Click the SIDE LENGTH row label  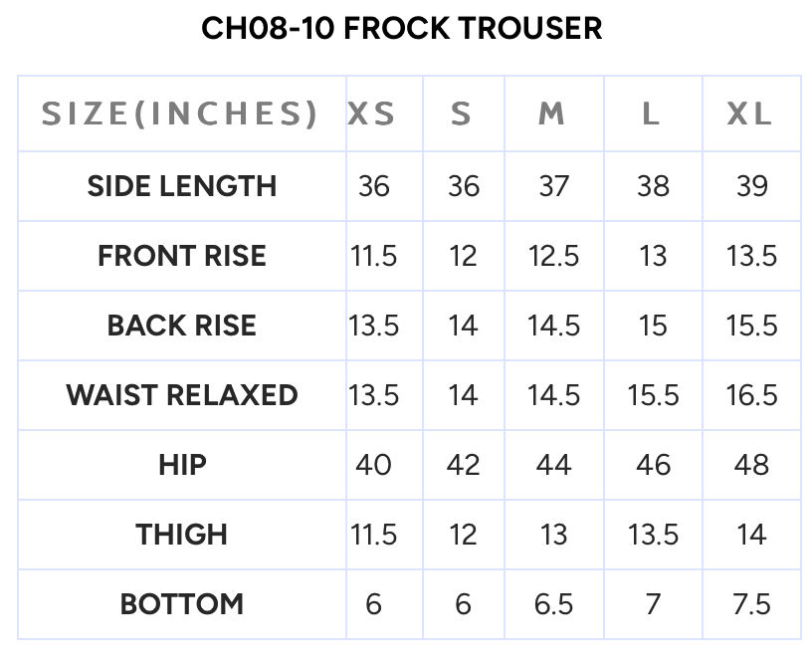[182, 186]
